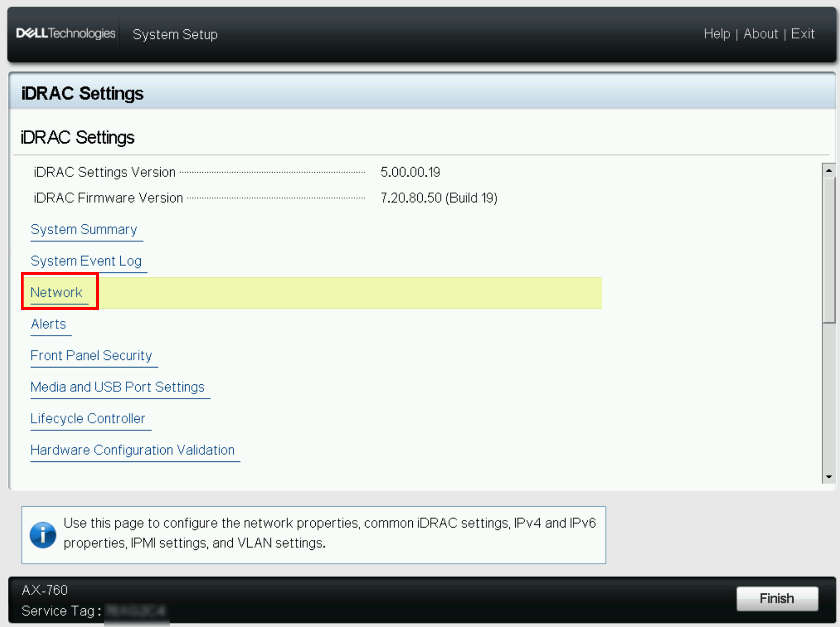This screenshot has height=627, width=840.
Task: Click the iDRAC Firmware Version value
Action: [438, 198]
